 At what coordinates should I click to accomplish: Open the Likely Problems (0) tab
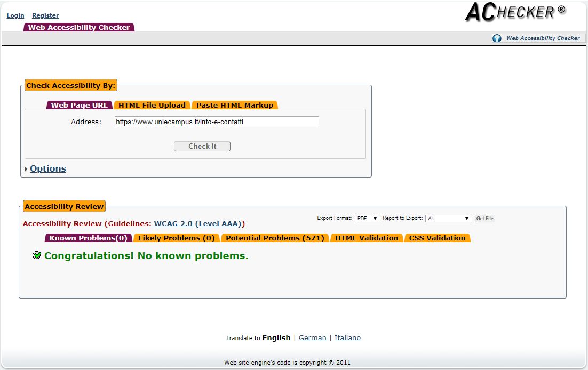176,238
